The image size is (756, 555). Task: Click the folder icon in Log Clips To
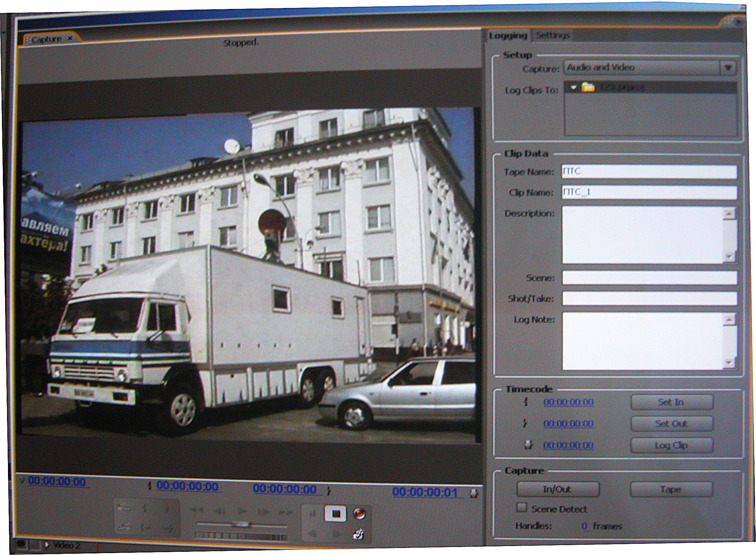click(588, 87)
